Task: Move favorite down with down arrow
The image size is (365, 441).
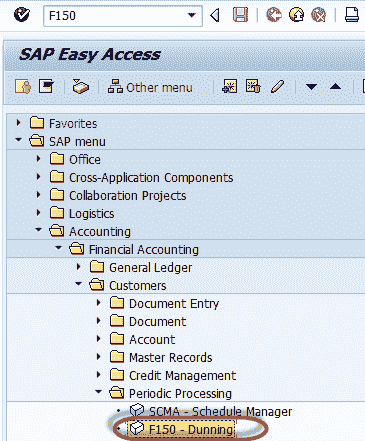Action: click(311, 87)
